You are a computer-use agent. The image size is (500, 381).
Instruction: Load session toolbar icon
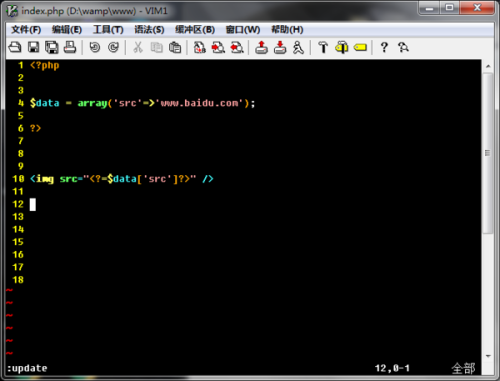pos(261,47)
